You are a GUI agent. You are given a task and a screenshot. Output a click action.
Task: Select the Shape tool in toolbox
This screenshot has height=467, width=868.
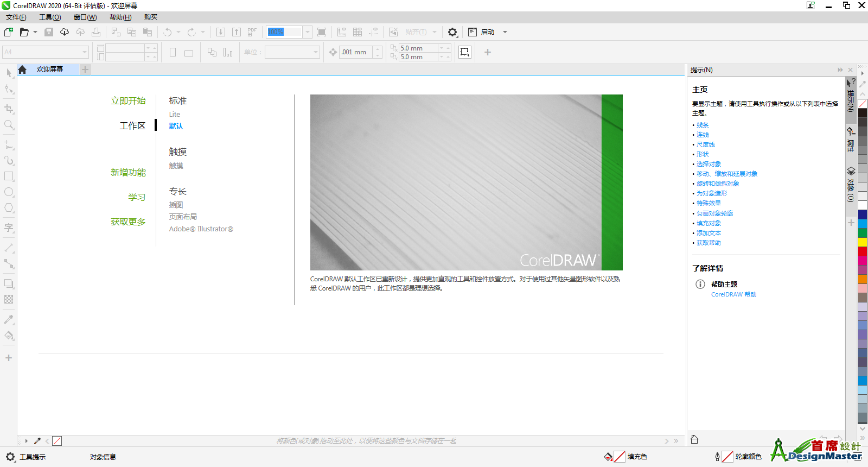coord(9,89)
